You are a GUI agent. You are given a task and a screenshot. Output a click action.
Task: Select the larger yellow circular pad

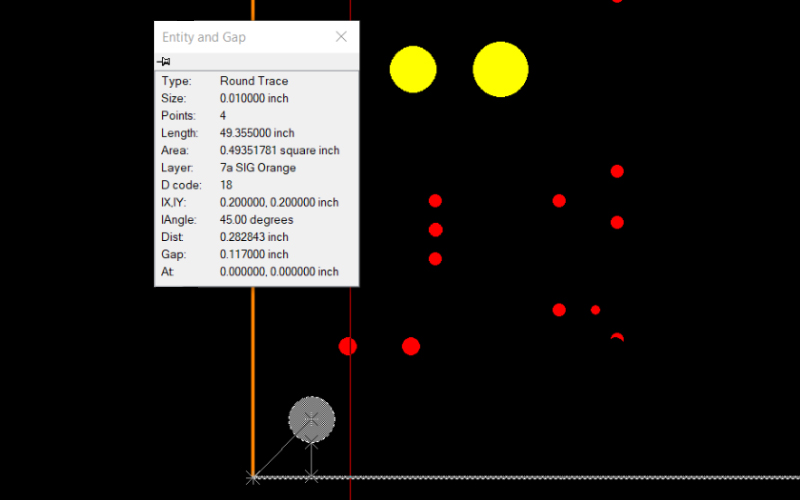click(501, 69)
